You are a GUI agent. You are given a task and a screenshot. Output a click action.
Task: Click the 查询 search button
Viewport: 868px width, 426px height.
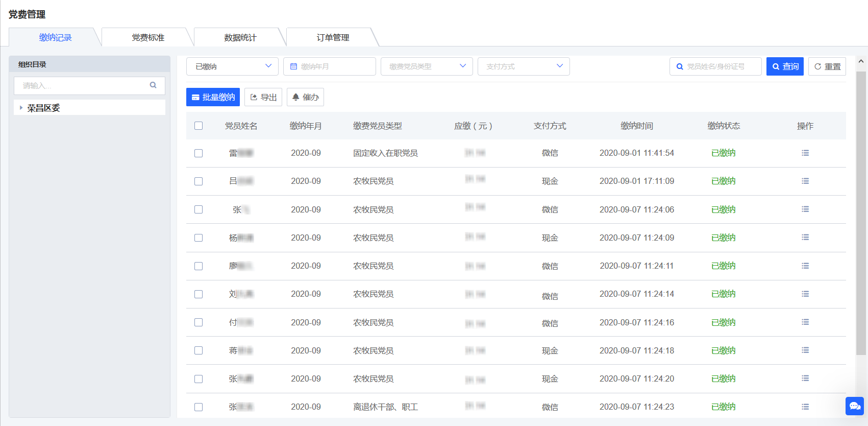click(x=785, y=66)
